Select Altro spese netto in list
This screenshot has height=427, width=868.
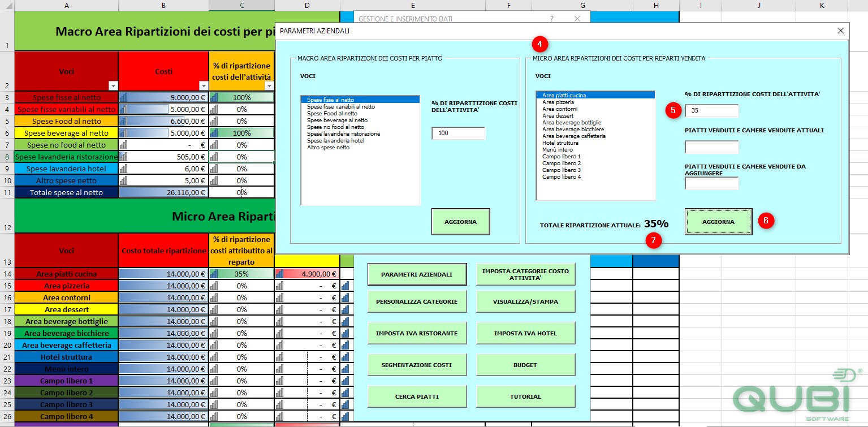click(360, 147)
